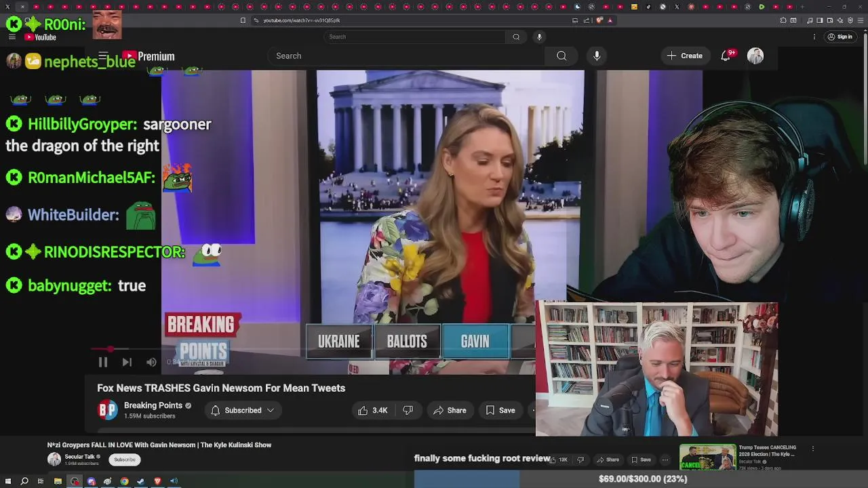Click the magnifier search button beside Create
Screen dimensions: 868x488
tap(561, 56)
